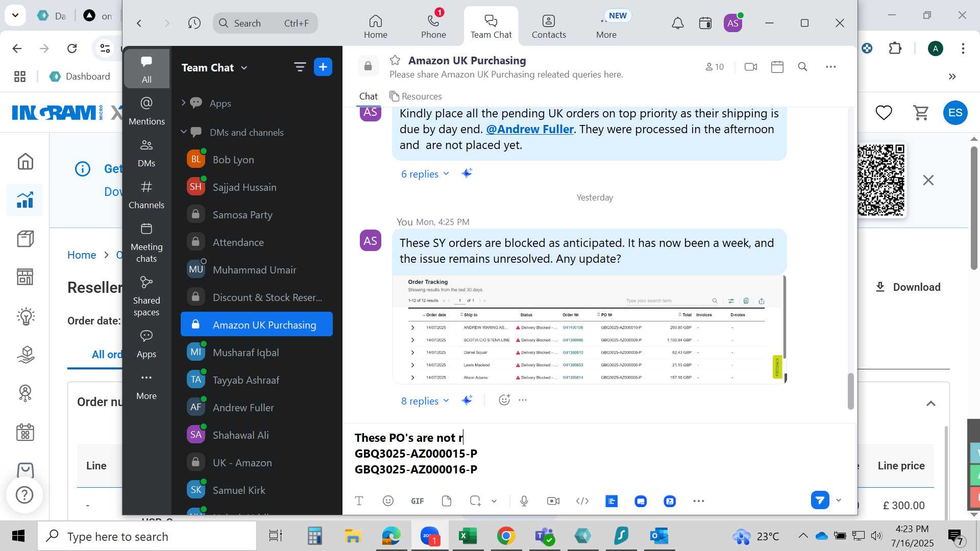Open the AS profile avatar menu
Viewport: 980px width, 551px height.
(x=733, y=23)
